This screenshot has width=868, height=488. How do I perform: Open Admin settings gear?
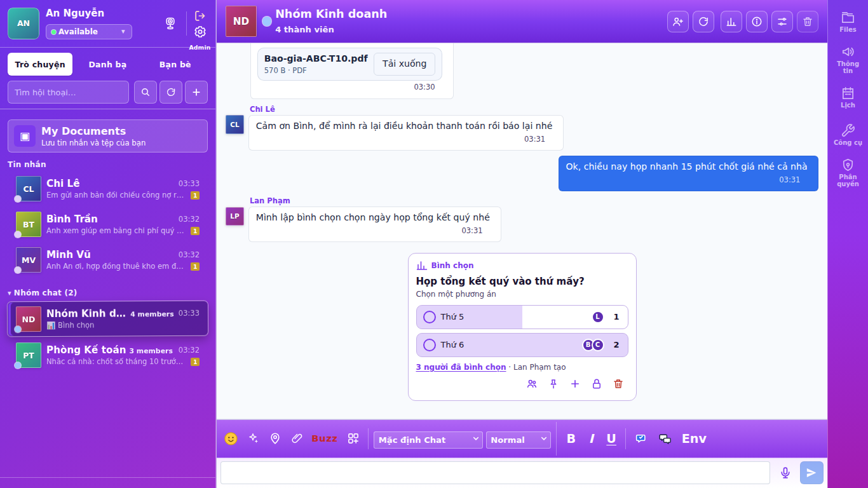click(200, 32)
